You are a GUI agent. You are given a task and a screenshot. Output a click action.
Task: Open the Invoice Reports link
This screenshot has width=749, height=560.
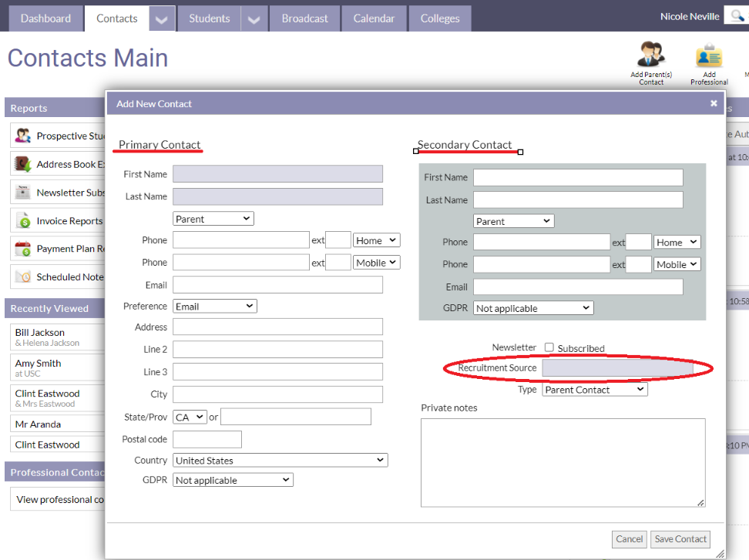tap(70, 221)
